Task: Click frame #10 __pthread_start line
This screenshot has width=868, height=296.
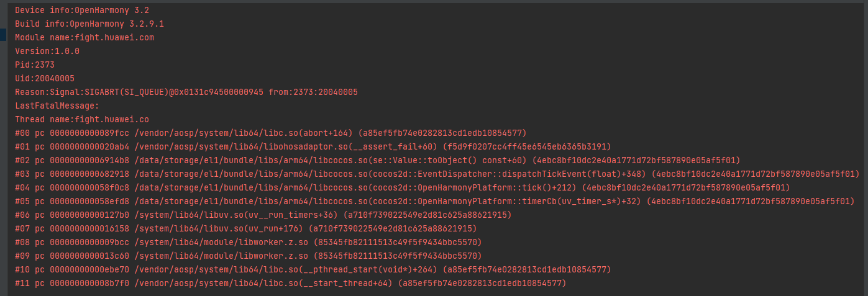Action: (313, 270)
